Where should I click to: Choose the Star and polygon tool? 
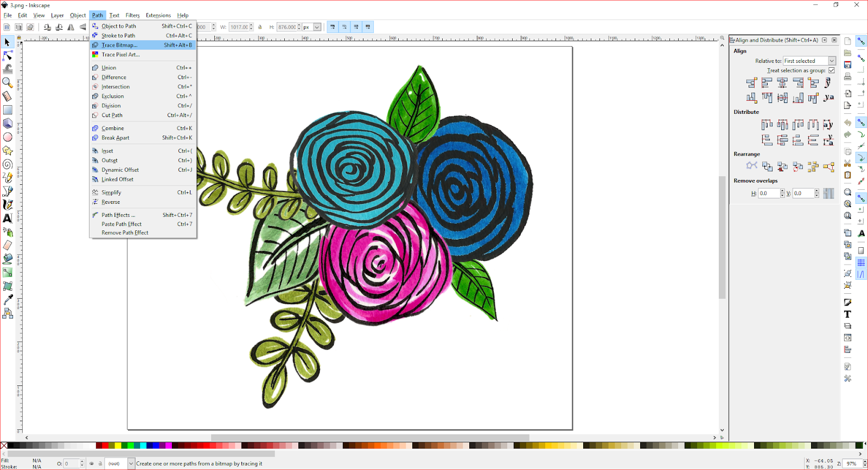(8, 151)
